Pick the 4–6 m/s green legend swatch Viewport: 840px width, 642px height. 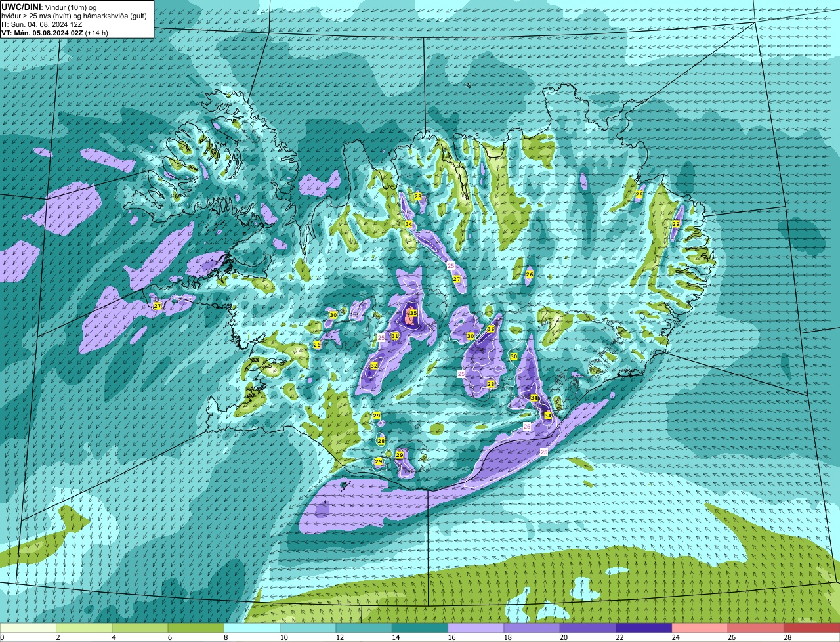[x=140, y=628]
